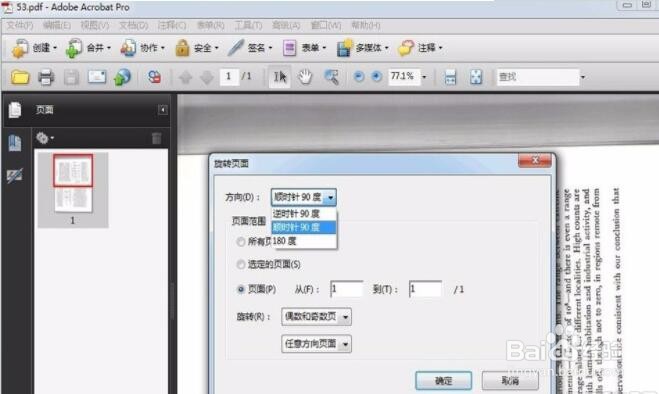Click the shared review icon in toolbar
This screenshot has width=659, height=394.
point(154,77)
